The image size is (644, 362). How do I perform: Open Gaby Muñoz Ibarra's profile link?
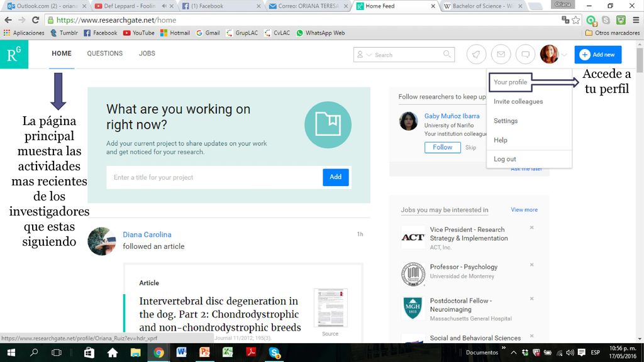tap(452, 116)
